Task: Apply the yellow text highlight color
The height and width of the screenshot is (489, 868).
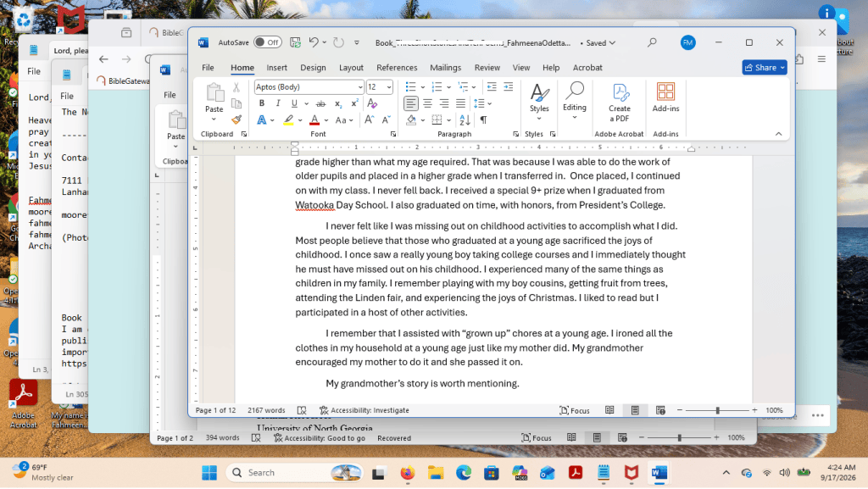Action: click(288, 120)
